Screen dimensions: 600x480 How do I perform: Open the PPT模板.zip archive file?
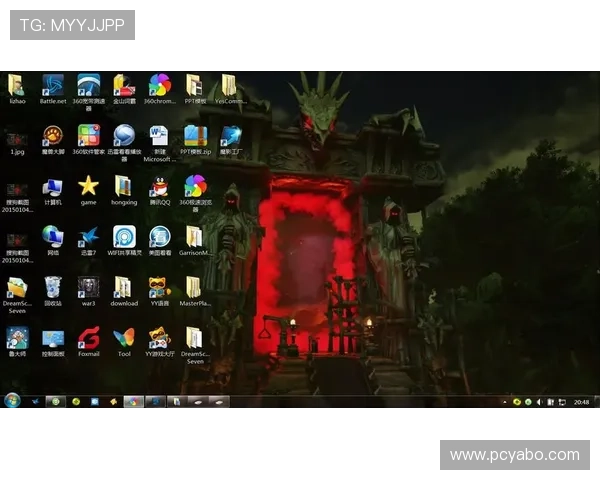(x=195, y=136)
